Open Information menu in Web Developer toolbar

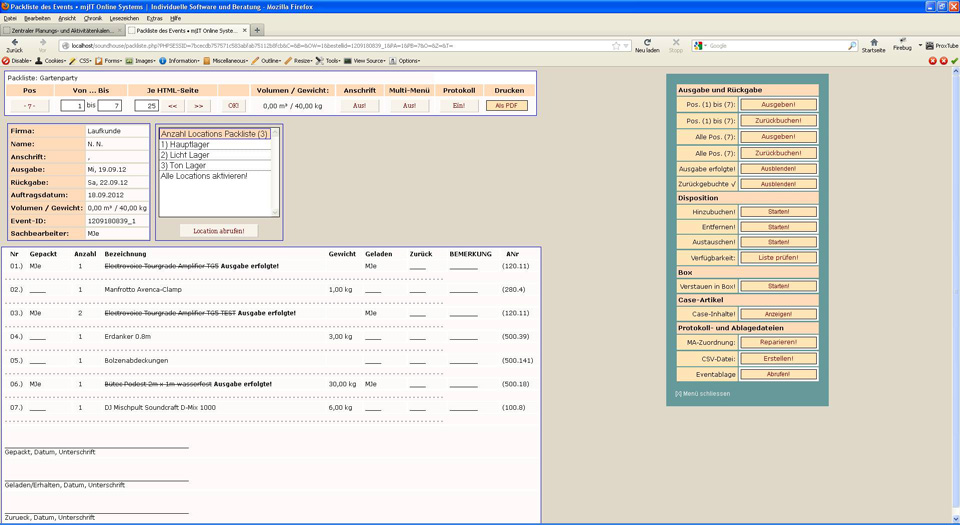(x=180, y=61)
